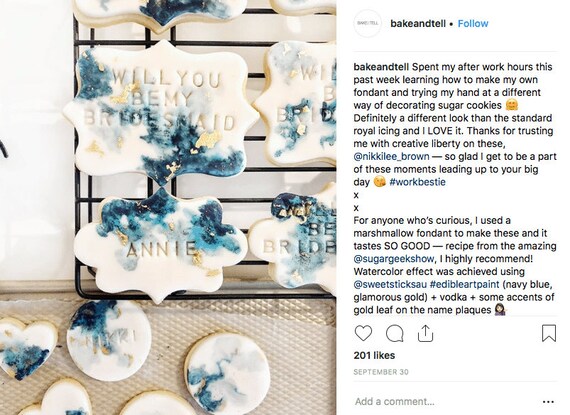Click the round marbled cookie in photo
The width and height of the screenshot is (570, 415).
pyautogui.click(x=227, y=373)
